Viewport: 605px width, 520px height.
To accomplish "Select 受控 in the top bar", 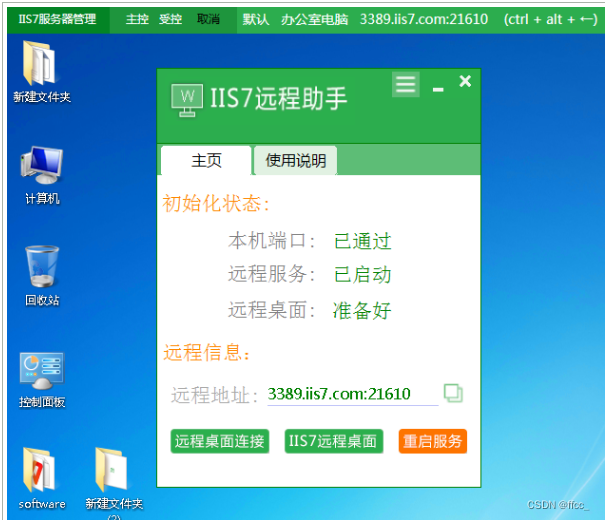I will click(x=170, y=19).
